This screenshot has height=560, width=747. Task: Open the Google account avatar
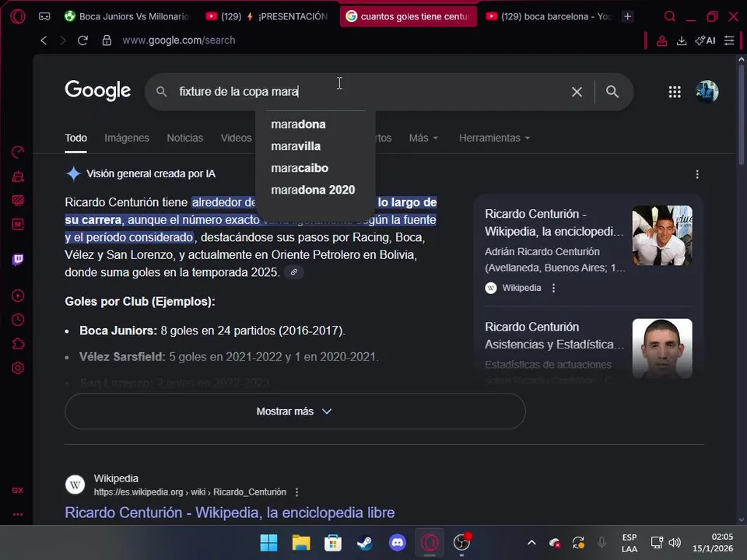(707, 92)
